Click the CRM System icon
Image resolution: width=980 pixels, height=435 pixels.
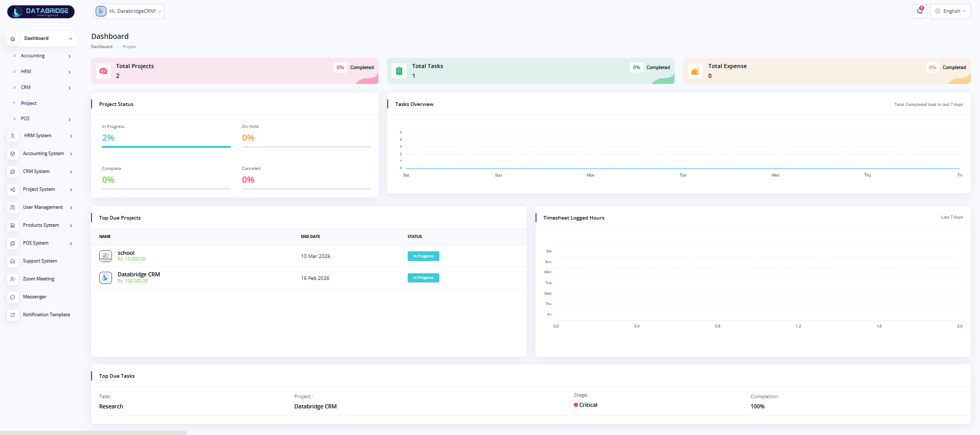click(13, 171)
